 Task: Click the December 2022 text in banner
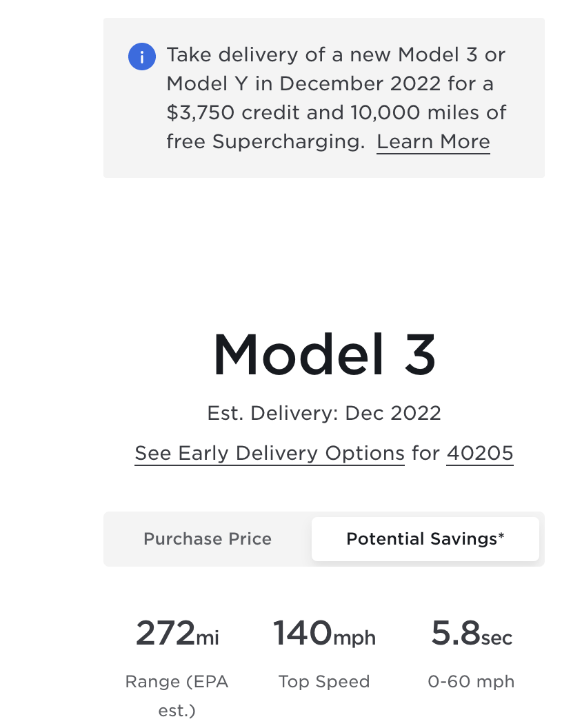pos(360,84)
